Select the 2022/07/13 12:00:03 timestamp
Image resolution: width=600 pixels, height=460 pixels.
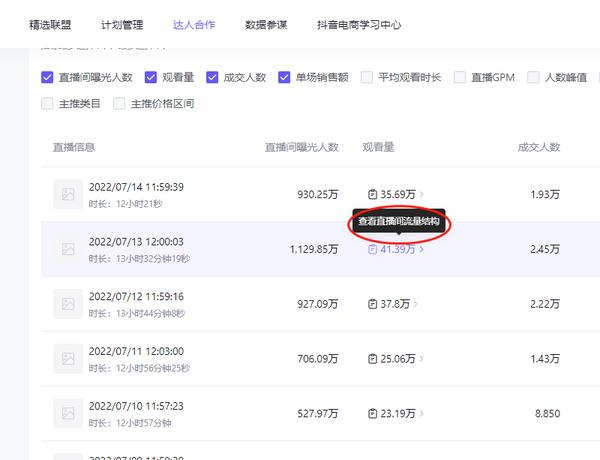(x=136, y=242)
